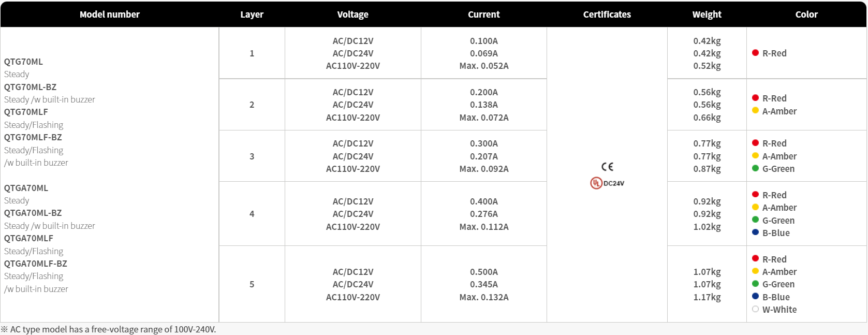Click the Model number column header
The image size is (868, 335).
coord(110,14)
